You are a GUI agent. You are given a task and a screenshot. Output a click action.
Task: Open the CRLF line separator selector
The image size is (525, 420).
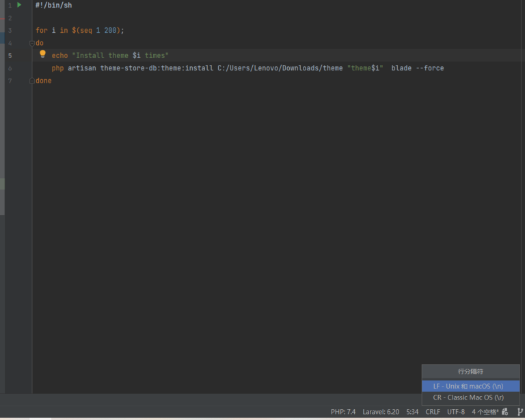(x=433, y=412)
